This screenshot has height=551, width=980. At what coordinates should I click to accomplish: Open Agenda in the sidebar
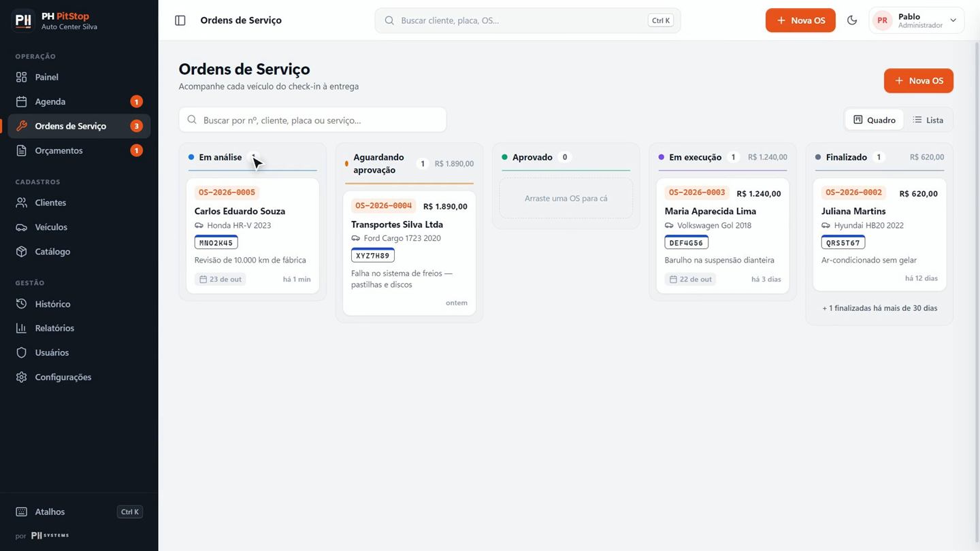[79, 101]
